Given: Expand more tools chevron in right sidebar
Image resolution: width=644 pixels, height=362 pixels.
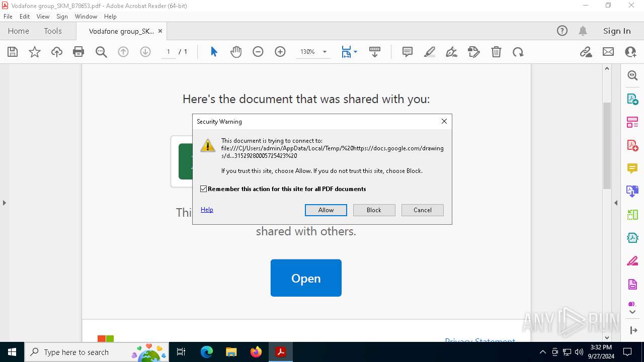Looking at the screenshot, I should 632,312.
